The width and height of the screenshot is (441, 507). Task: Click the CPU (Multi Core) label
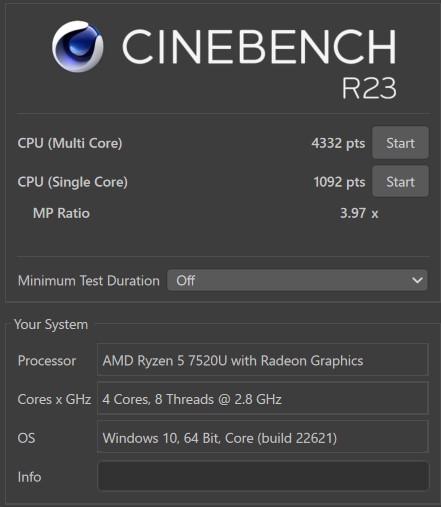(x=70, y=143)
